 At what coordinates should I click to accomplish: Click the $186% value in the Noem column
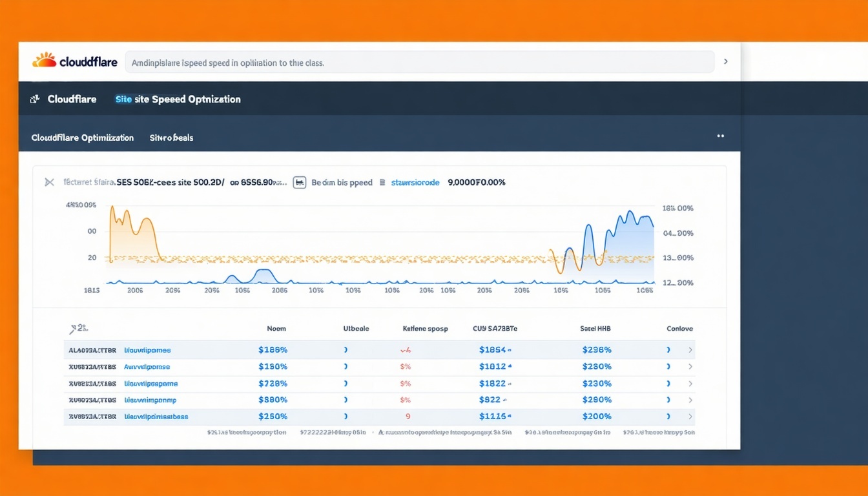(273, 349)
